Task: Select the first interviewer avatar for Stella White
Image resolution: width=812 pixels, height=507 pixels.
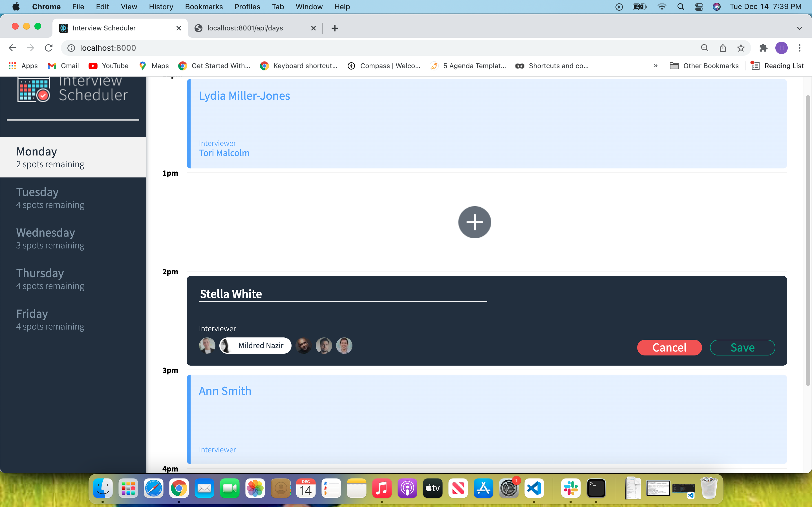Action: (x=207, y=345)
